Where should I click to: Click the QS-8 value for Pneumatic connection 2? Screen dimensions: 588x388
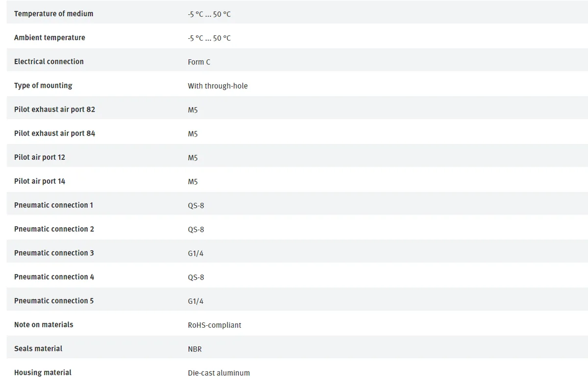[196, 230]
